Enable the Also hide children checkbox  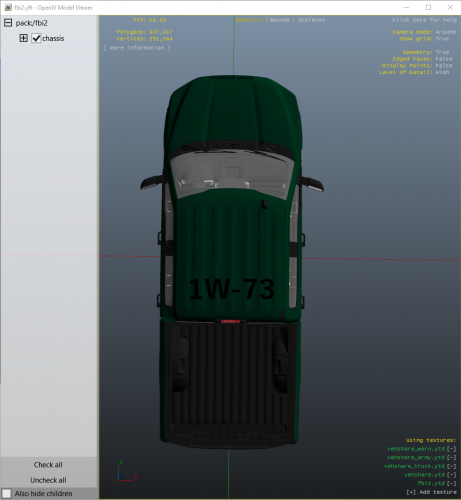(x=6, y=493)
